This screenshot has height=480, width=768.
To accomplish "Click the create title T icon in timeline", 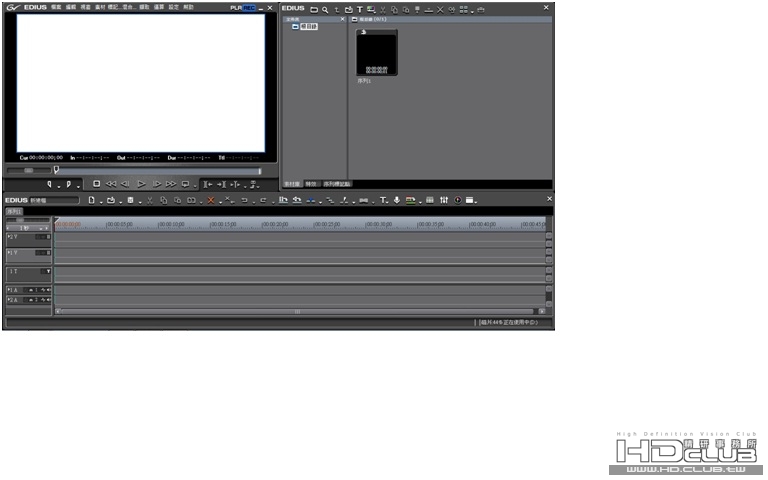I will click(x=383, y=200).
